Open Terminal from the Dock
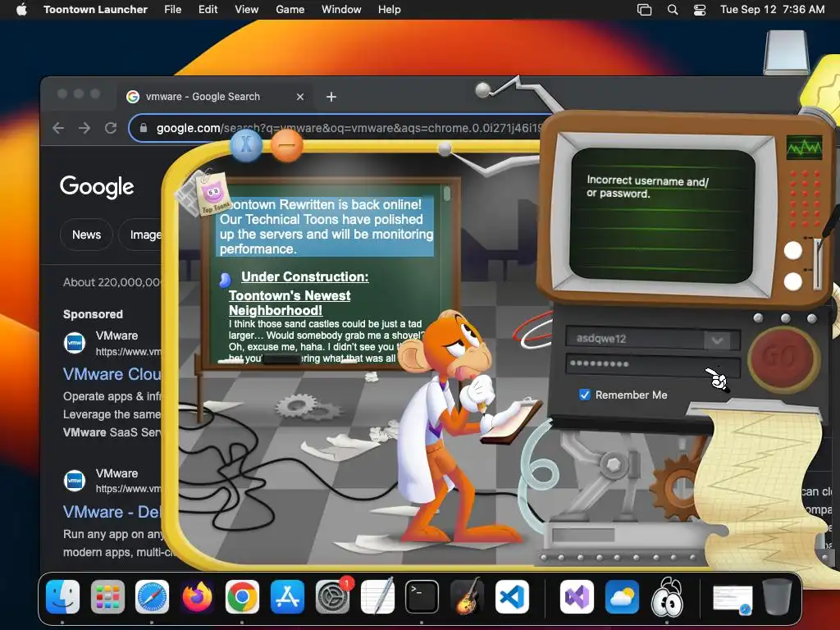The image size is (840, 630). coord(422,597)
